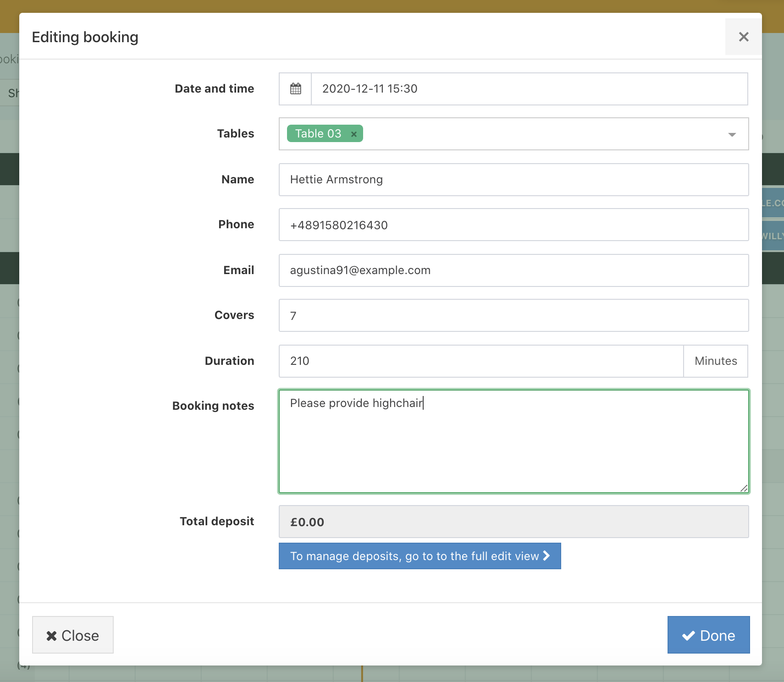
Task: Click the Covers input showing 7
Action: point(513,316)
